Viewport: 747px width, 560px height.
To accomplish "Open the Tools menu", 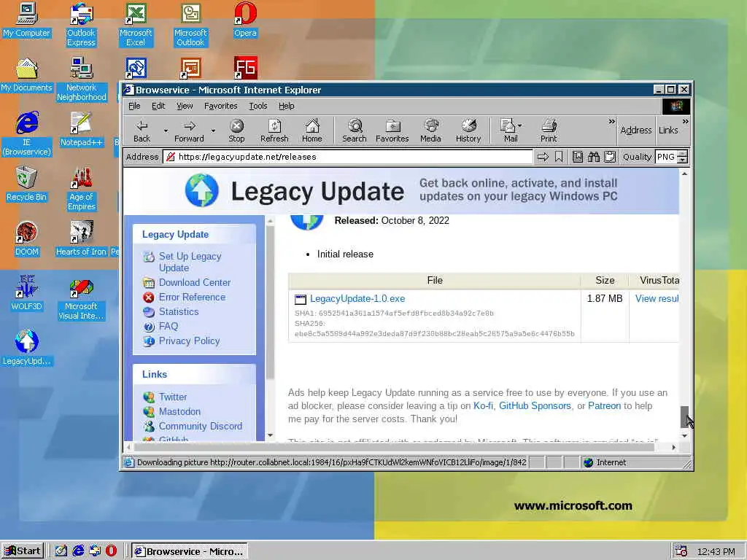I will pos(258,106).
